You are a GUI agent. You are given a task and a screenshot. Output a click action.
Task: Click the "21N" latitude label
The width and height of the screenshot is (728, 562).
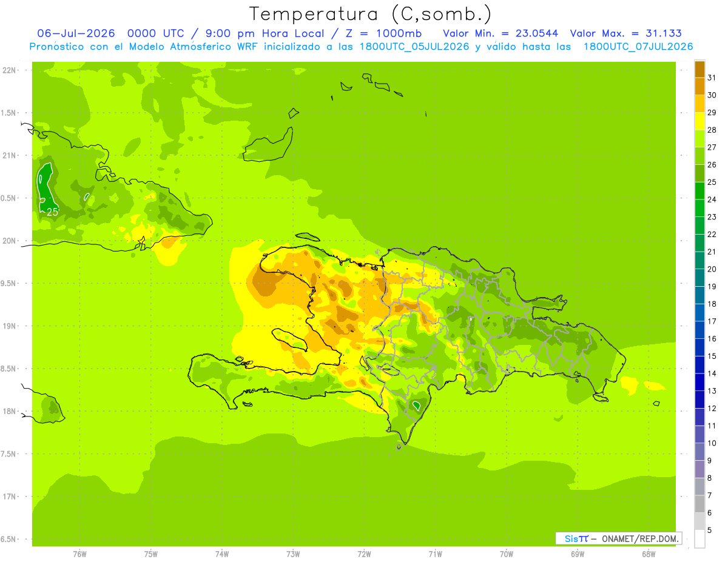9,155
